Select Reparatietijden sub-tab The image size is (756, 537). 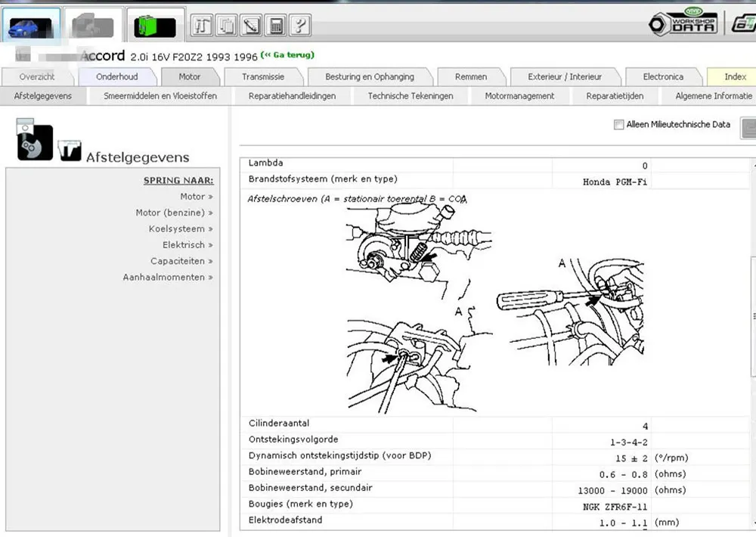click(x=615, y=96)
